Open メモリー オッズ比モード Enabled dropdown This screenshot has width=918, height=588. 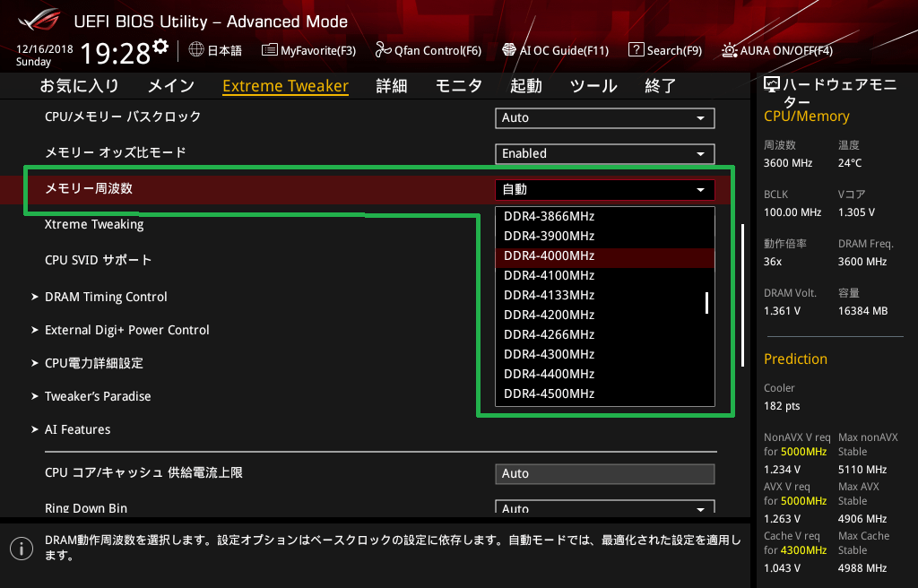point(605,153)
